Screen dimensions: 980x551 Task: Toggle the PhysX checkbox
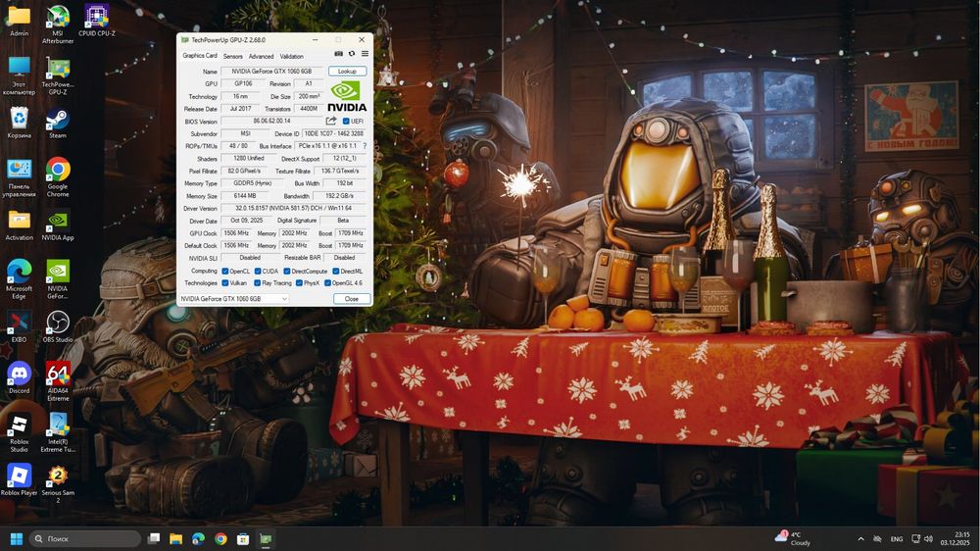pos(299,282)
